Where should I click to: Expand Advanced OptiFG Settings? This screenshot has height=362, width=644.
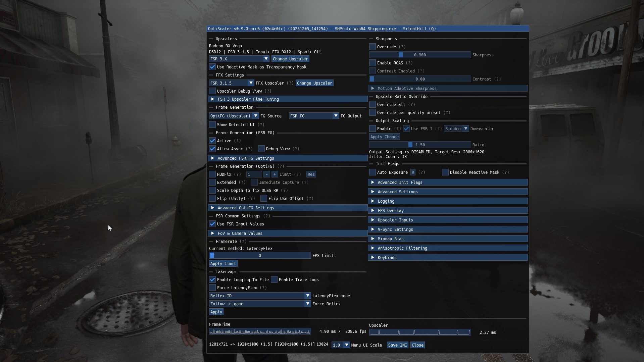click(x=288, y=208)
